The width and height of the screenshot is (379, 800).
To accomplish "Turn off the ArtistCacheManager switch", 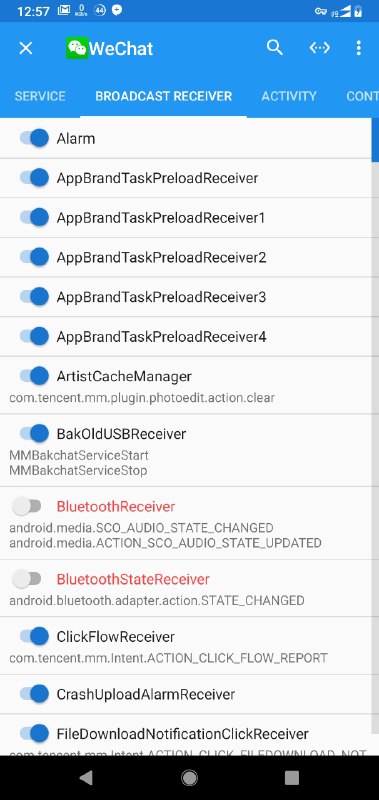I will point(34,376).
